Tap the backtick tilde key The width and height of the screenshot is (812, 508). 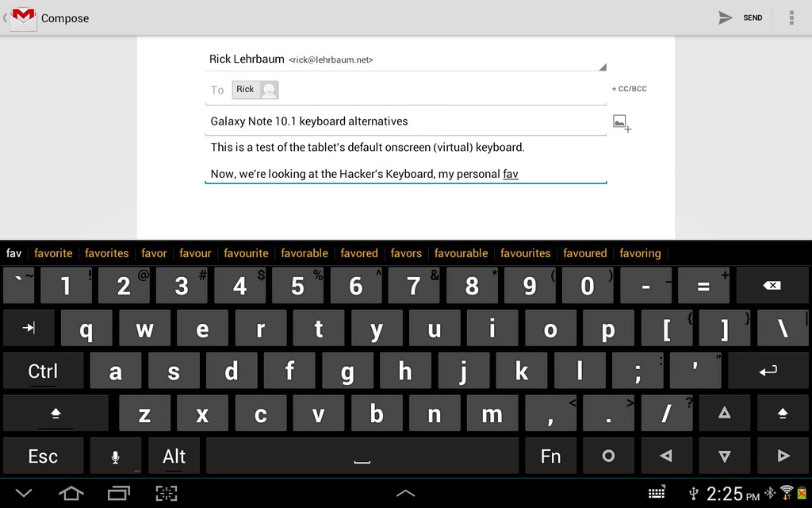pyautogui.click(x=19, y=285)
